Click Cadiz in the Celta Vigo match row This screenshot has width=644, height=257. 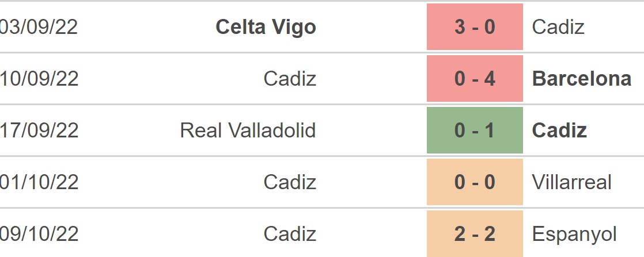pos(558,27)
